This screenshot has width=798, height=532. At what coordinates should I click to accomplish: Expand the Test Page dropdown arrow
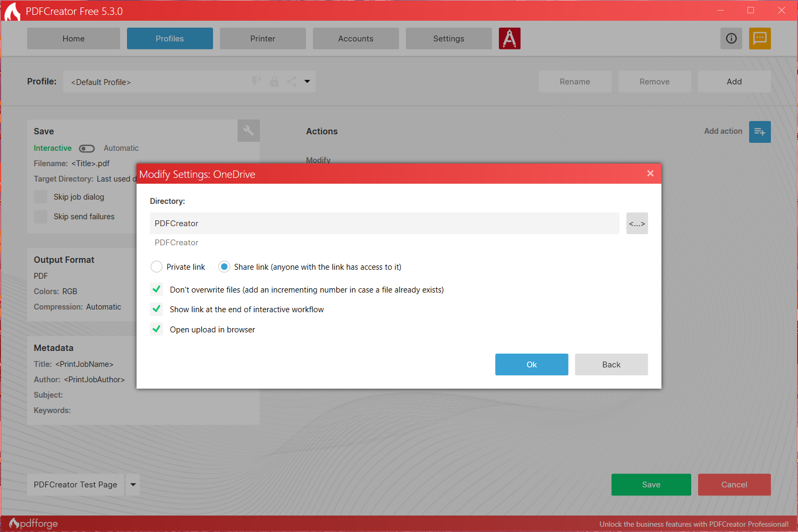(x=133, y=485)
